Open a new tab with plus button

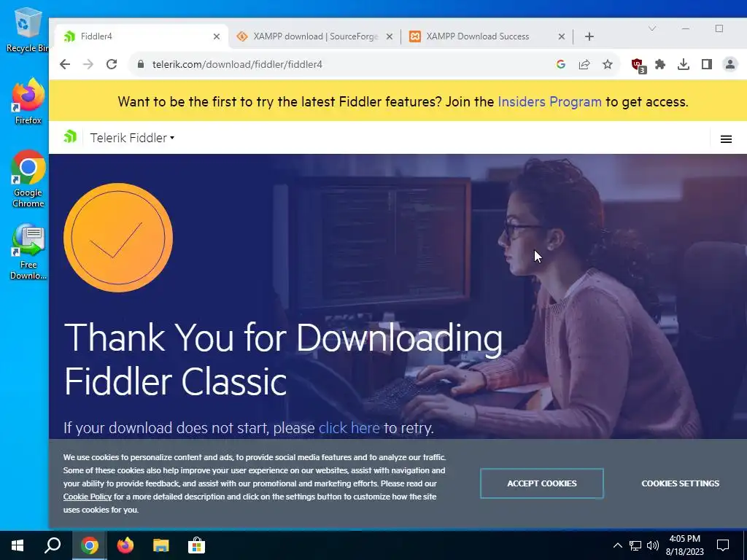[x=589, y=36]
